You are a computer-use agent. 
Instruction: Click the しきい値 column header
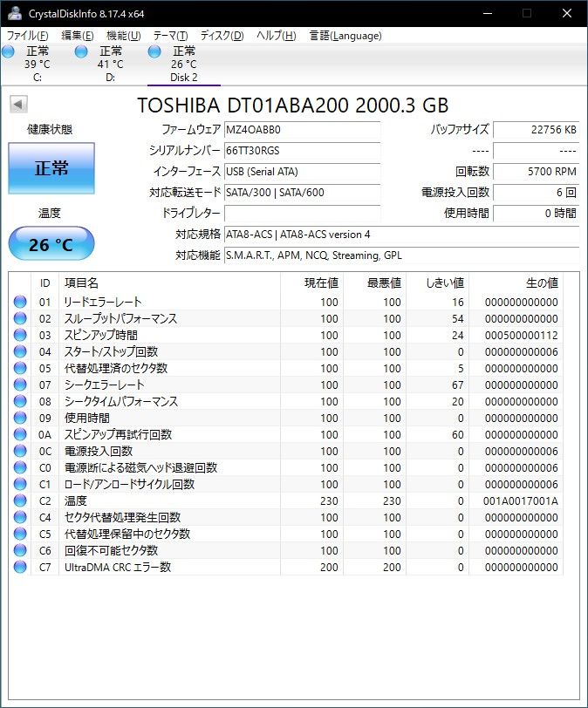[438, 283]
